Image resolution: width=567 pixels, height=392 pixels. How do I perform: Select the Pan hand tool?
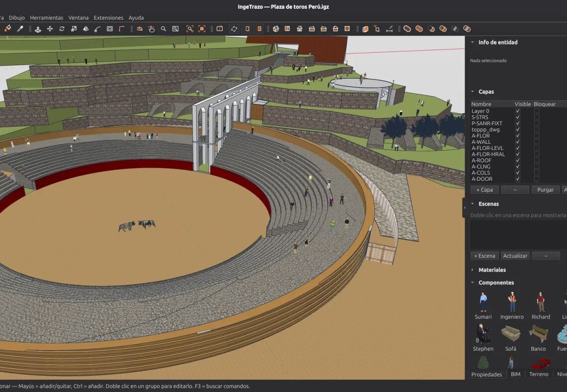[x=152, y=29]
